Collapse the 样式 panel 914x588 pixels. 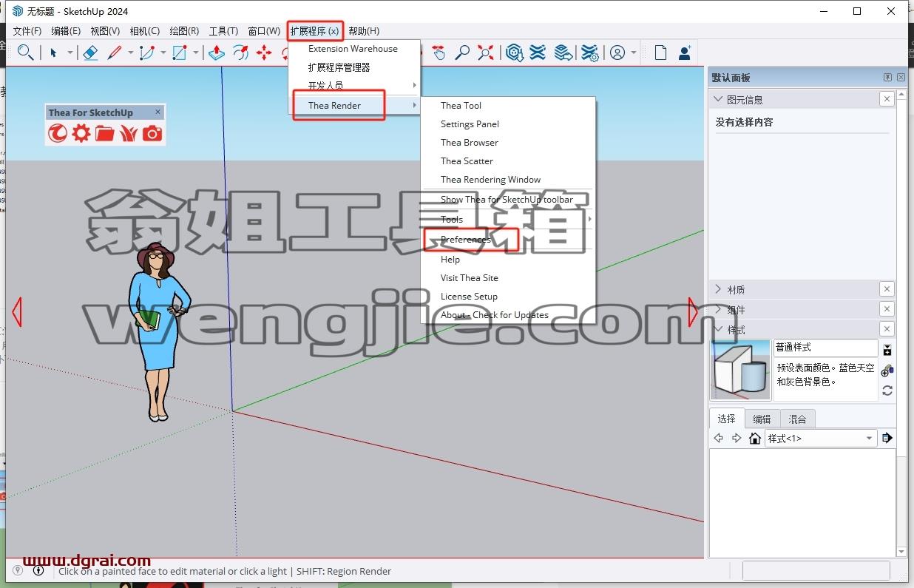pos(717,329)
